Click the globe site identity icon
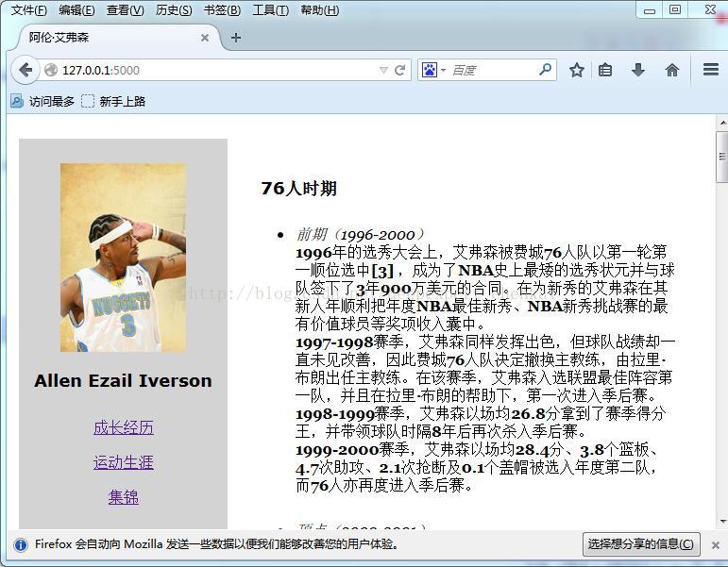Image resolution: width=728 pixels, height=567 pixels. click(x=51, y=70)
